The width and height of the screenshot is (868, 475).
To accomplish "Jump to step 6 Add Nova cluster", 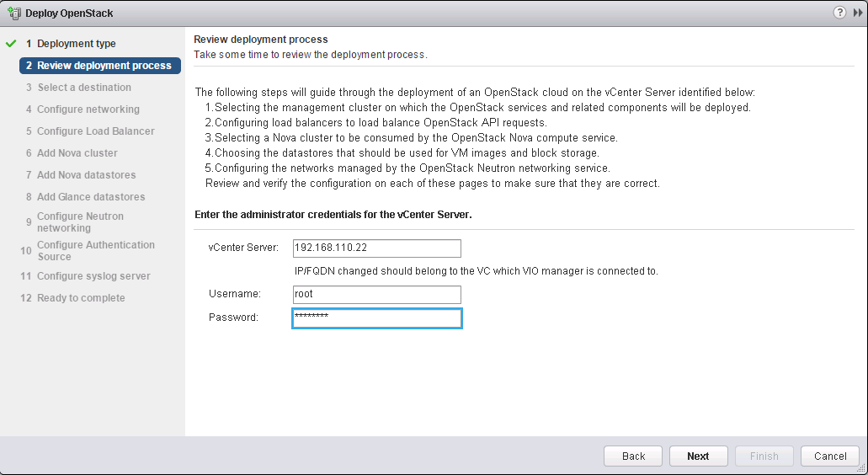I will (x=77, y=153).
